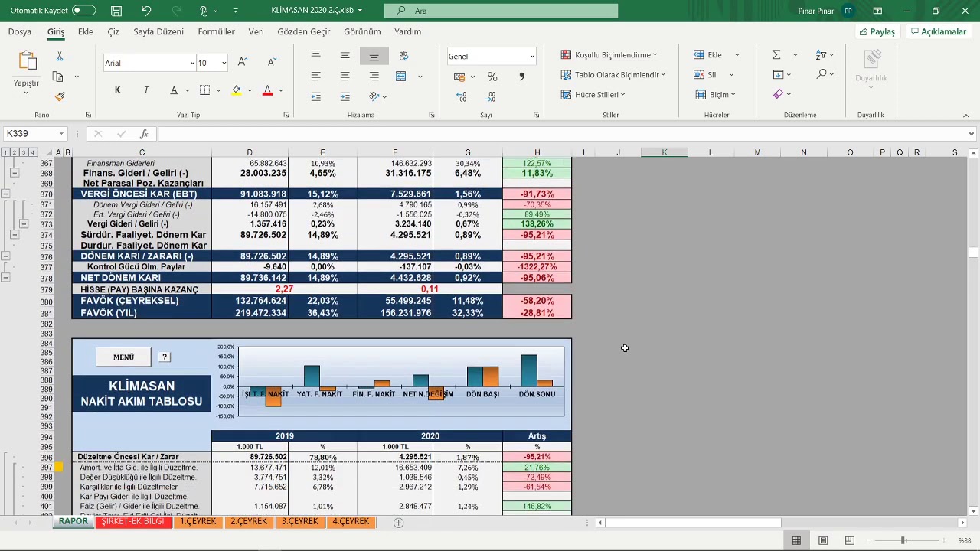Open the Giriş ribbon tab
Screen dimensions: 980x551
56,31
